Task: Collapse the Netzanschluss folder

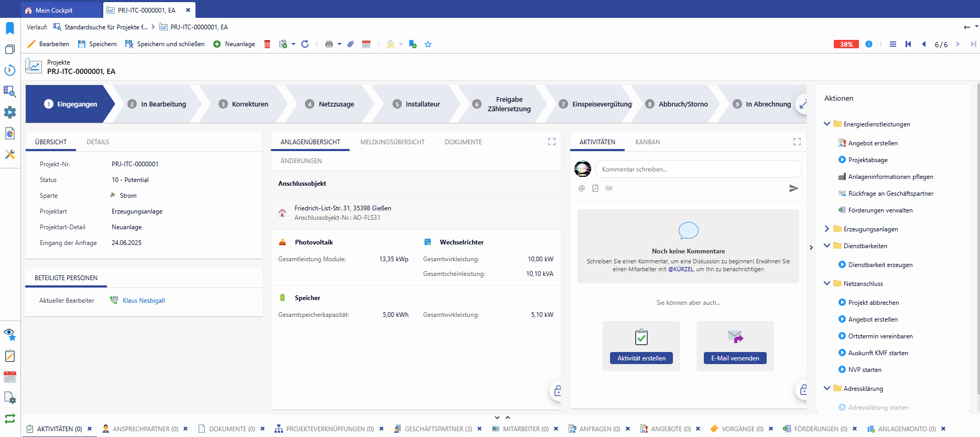Action: (x=827, y=283)
